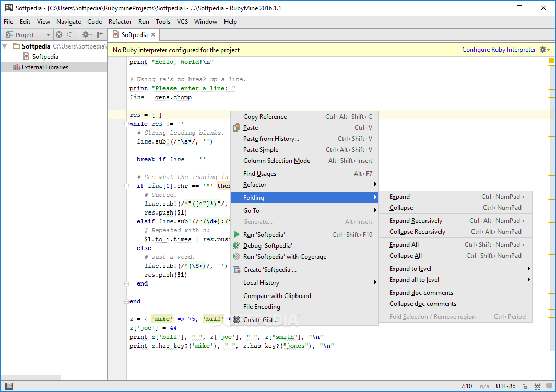Select External Libraries tree row

tap(54, 67)
